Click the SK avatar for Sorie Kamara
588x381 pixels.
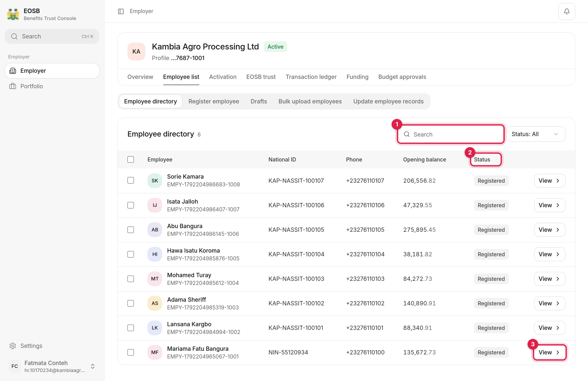pos(155,181)
